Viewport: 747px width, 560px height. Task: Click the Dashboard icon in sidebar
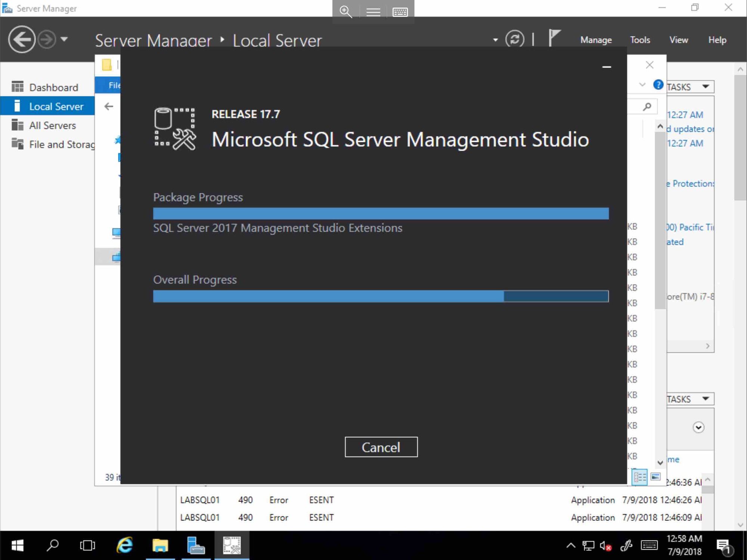coord(17,87)
